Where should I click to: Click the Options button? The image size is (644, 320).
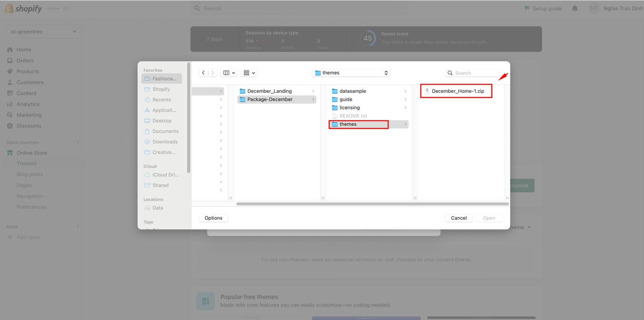click(x=213, y=218)
